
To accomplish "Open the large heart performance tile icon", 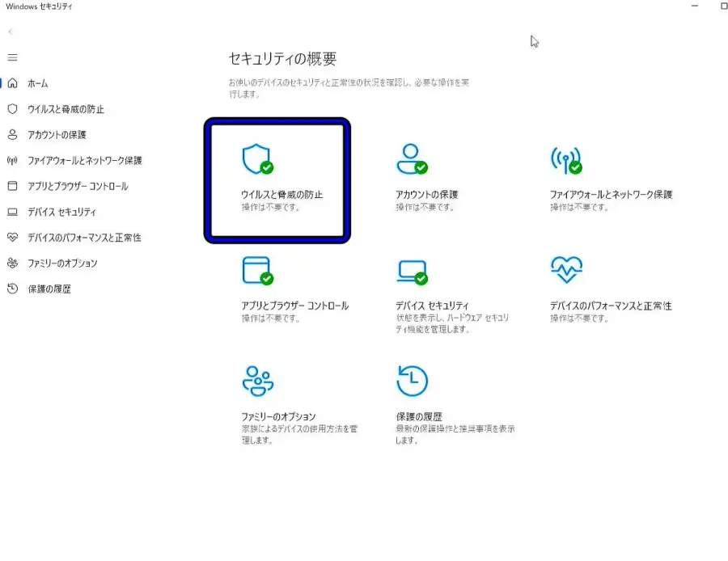I will pyautogui.click(x=566, y=270).
